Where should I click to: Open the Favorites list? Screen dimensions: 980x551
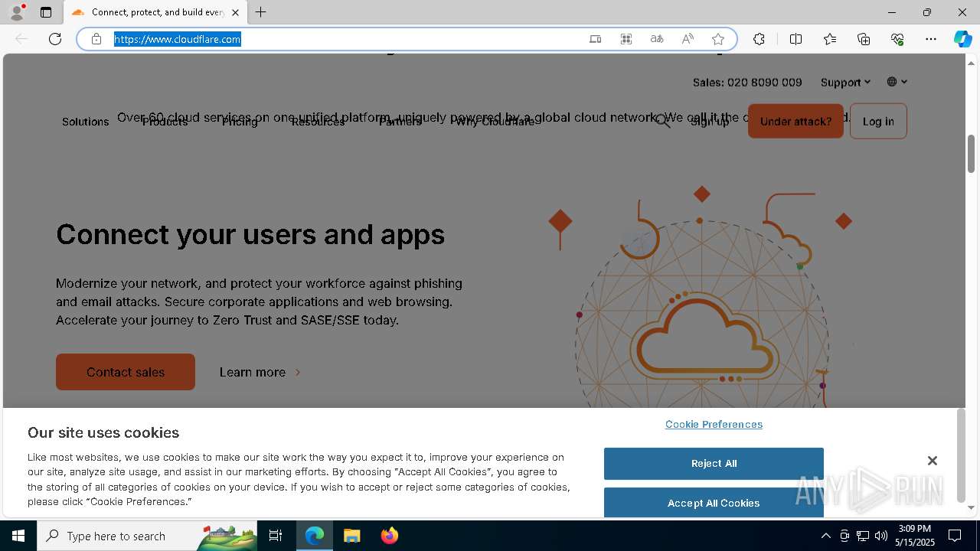(x=830, y=39)
